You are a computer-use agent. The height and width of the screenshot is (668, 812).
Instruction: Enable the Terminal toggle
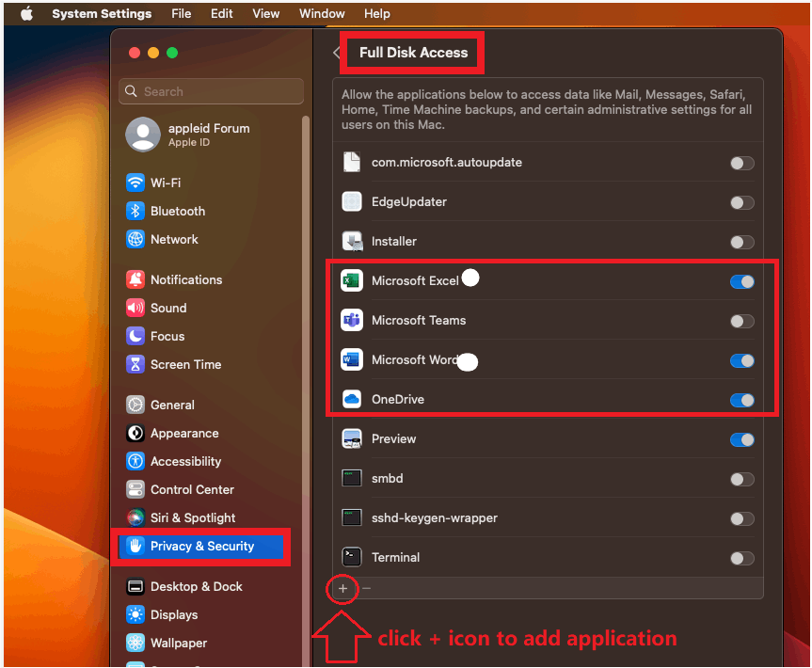pyautogui.click(x=742, y=558)
